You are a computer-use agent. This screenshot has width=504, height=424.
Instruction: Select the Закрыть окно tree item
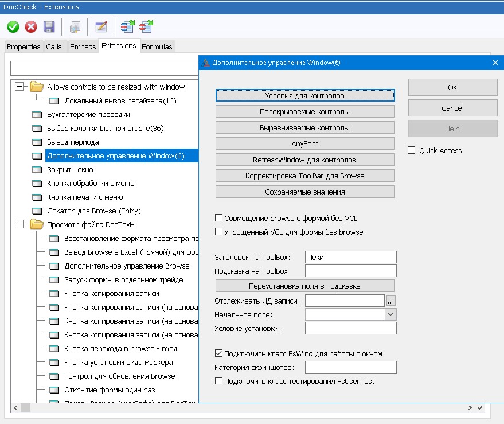70,169
